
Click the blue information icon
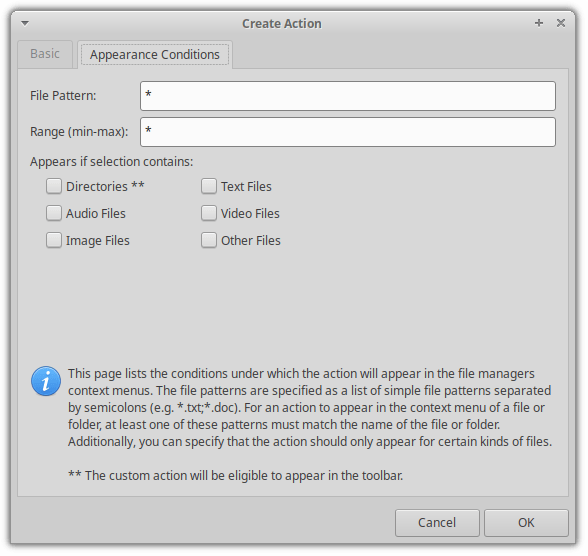[46, 382]
